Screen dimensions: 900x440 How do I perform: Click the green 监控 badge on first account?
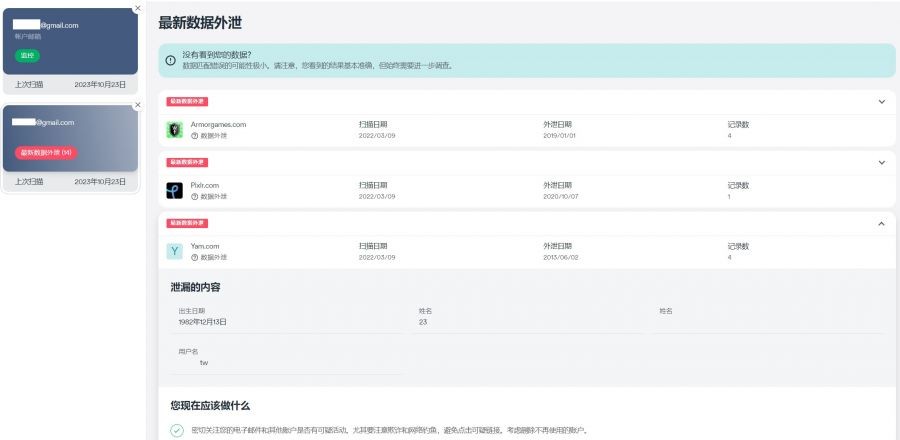tap(27, 54)
